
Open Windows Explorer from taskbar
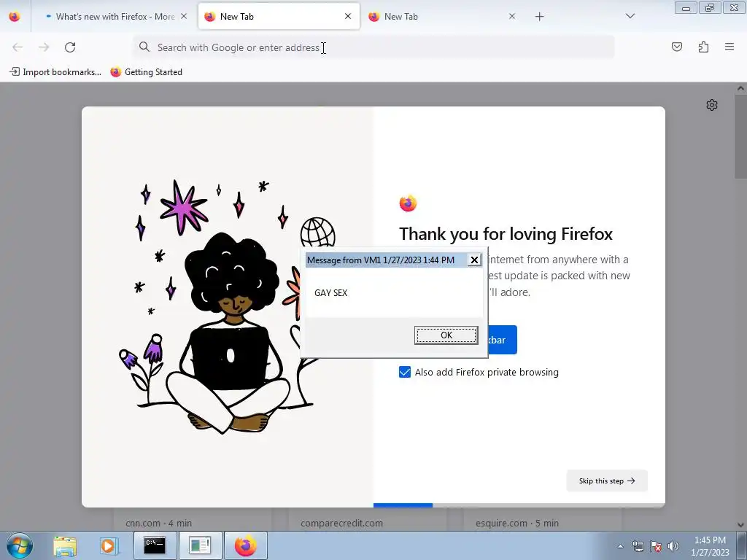coord(65,546)
